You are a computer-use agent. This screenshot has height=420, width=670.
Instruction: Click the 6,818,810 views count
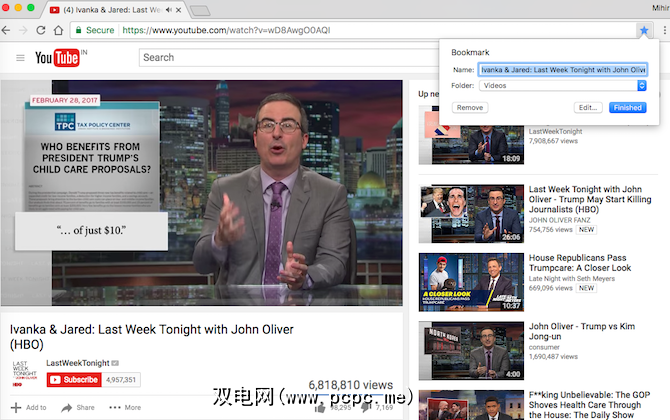pyautogui.click(x=351, y=385)
